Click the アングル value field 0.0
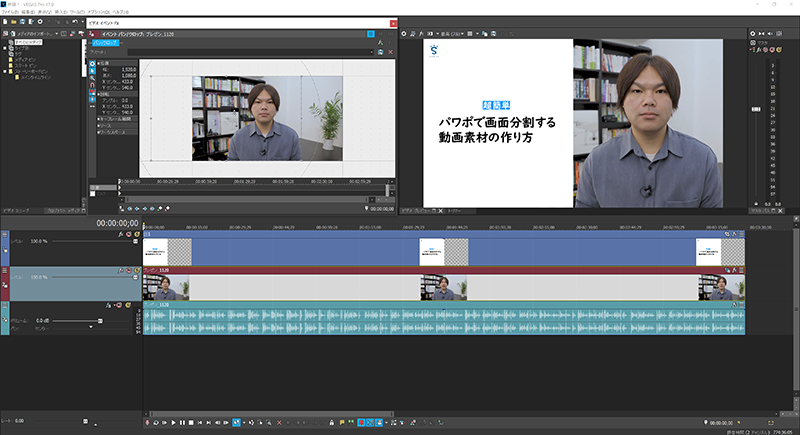800x435 pixels. (x=125, y=100)
